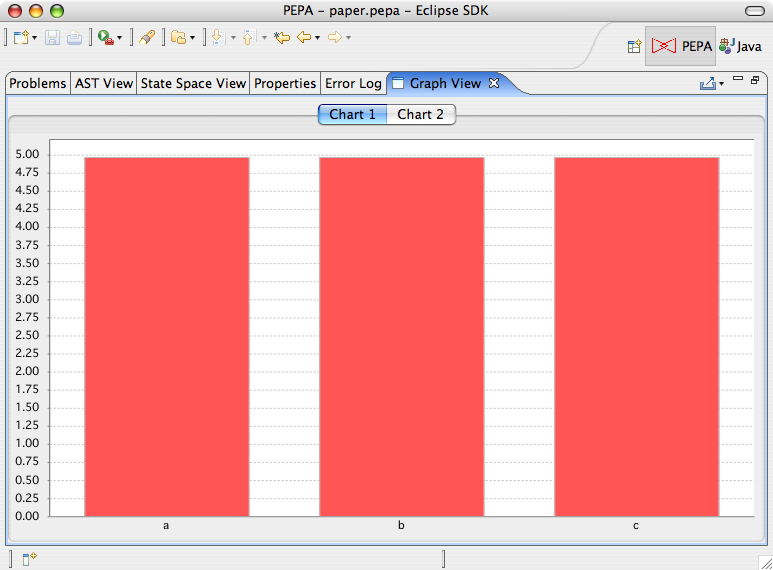This screenshot has height=570, width=773.
Task: Switch to the PEPA perspective
Action: [681, 46]
